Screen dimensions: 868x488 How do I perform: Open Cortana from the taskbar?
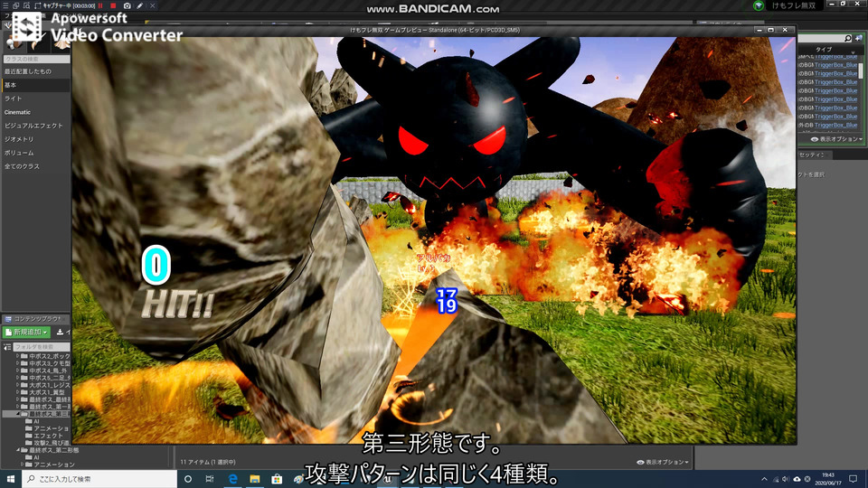pyautogui.click(x=188, y=479)
